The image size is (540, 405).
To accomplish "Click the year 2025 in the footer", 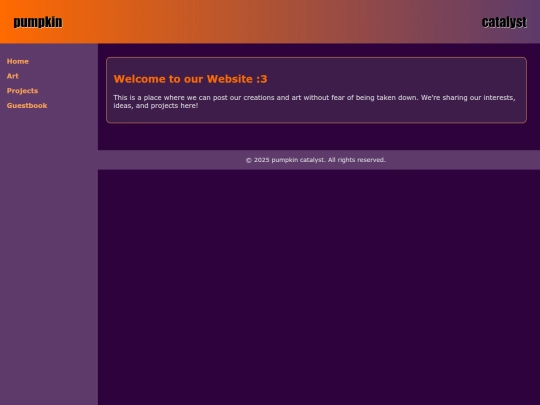I will click(262, 160).
